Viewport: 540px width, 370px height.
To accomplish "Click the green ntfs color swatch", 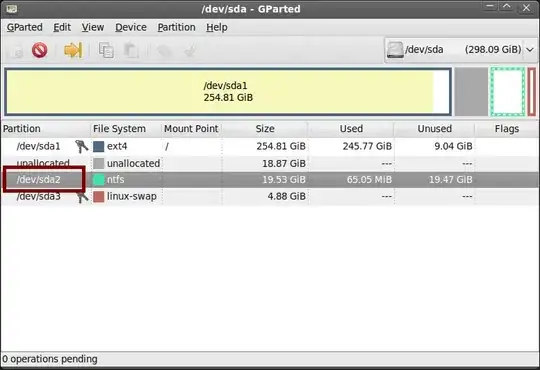I will (x=98, y=180).
